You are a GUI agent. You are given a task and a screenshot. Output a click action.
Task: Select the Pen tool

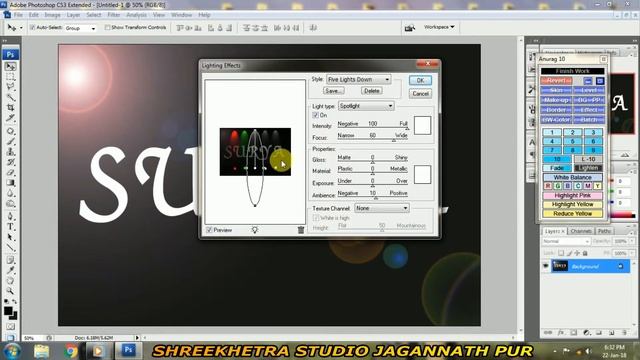tap(11, 216)
